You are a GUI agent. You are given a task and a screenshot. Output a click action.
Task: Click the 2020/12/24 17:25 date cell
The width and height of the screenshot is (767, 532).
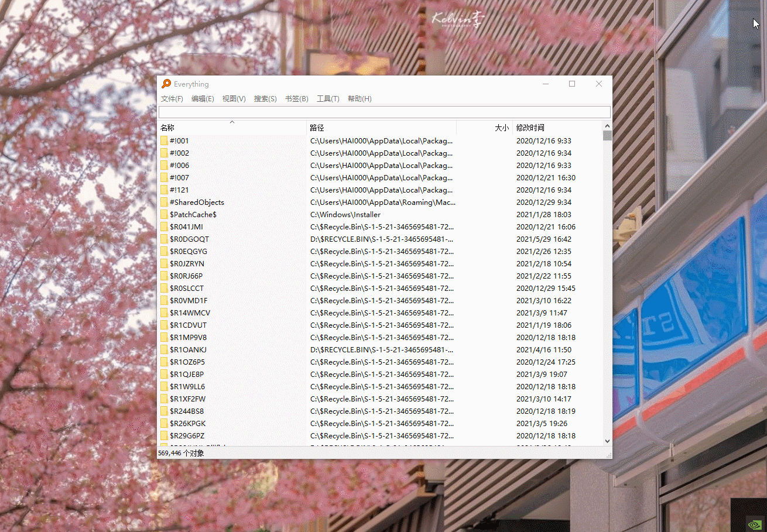546,362
